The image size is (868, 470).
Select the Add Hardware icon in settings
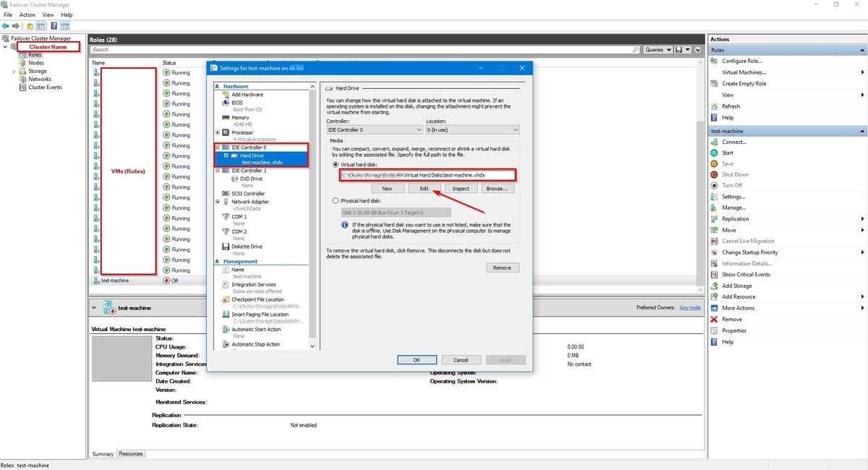226,95
